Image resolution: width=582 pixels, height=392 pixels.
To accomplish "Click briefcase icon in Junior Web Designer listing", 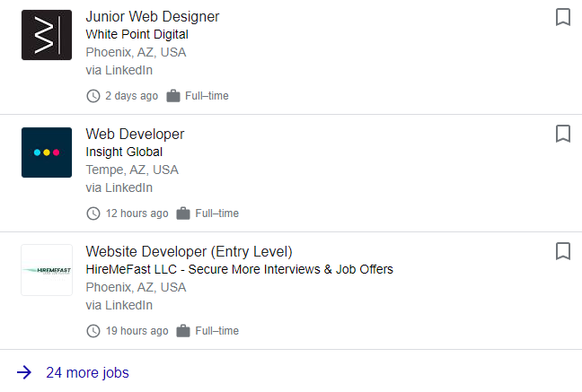I will [173, 96].
